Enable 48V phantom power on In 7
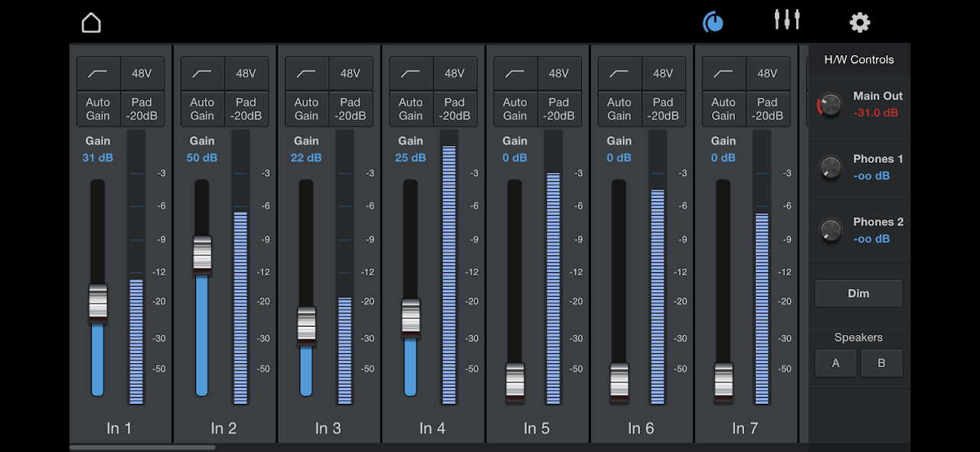Screen dimensions: 980x452 tap(767, 73)
